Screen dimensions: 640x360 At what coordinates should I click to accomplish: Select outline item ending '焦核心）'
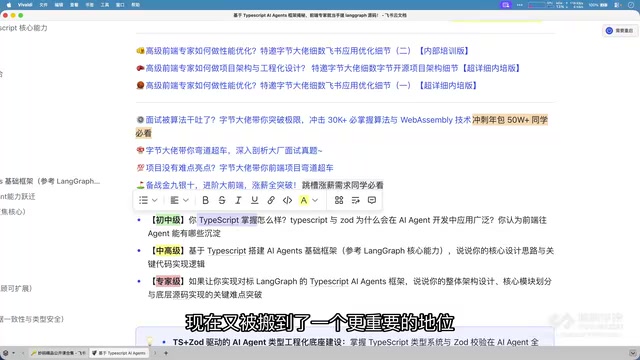coord(13,212)
